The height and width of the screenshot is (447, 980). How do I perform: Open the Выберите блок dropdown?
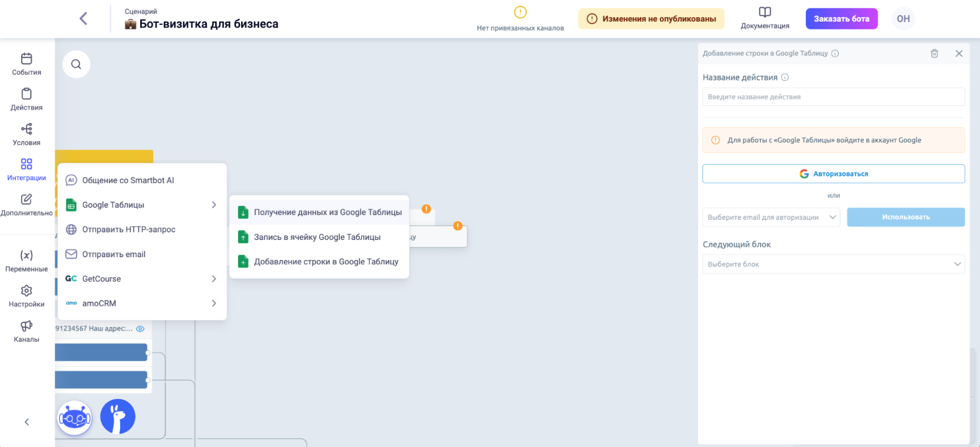(x=833, y=264)
